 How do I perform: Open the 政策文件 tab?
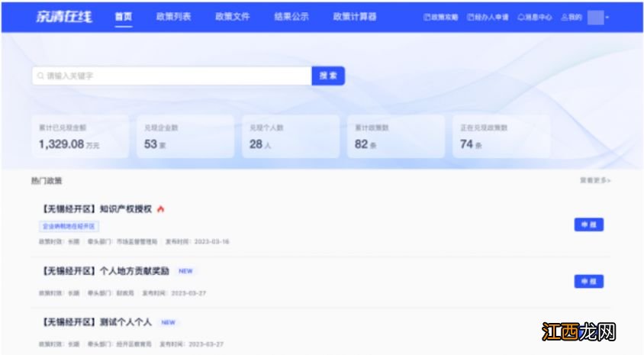tap(233, 17)
